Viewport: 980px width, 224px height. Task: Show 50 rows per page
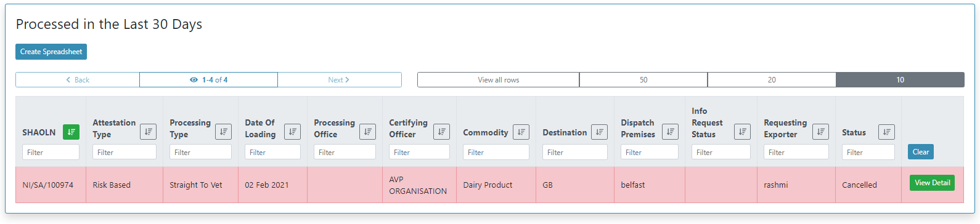pos(643,80)
